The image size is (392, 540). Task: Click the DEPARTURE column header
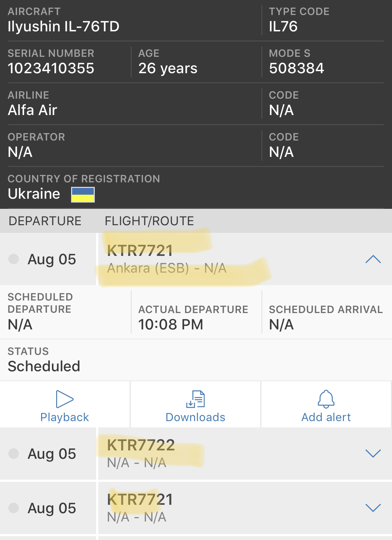coord(45,221)
